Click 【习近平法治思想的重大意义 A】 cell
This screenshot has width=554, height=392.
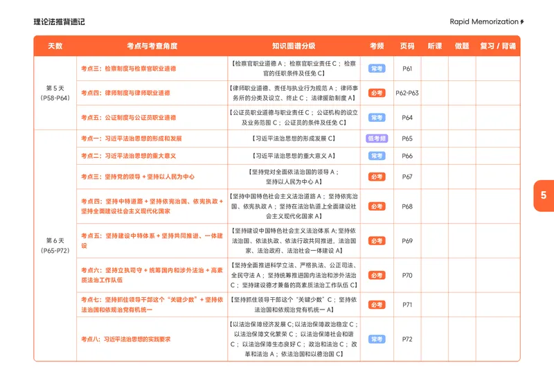tap(294, 156)
